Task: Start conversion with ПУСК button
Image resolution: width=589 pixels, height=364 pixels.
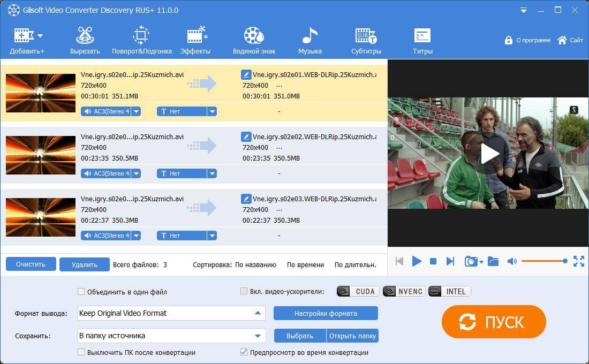Action: pyautogui.click(x=494, y=322)
